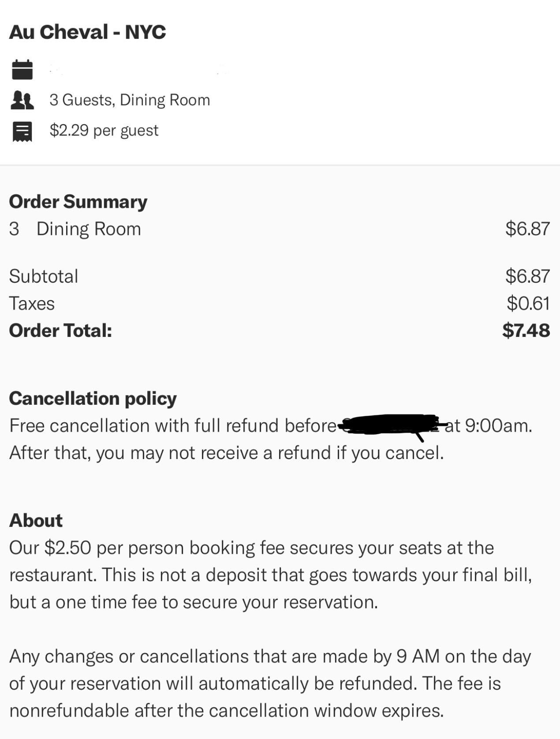The image size is (560, 739).
Task: Click the Subtotal $6.87 amount
Action: point(527,276)
